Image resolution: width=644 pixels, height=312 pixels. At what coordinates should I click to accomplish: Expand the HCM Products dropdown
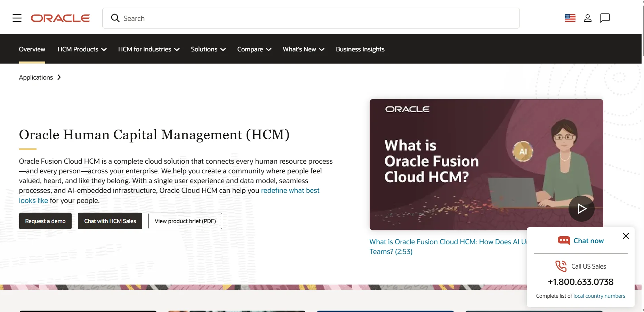tap(82, 49)
